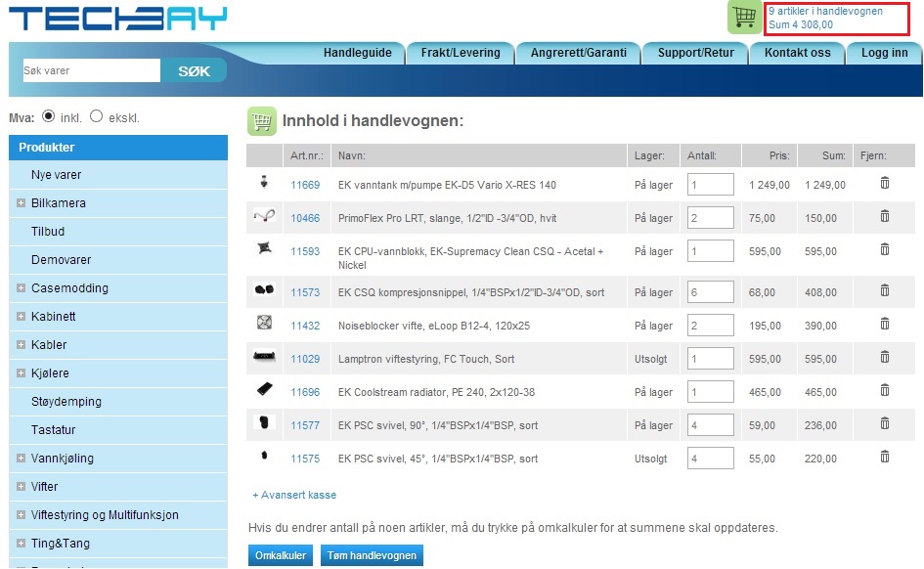Viewport: 924px width, 569px height.
Task: Open the Frakt/Levering tab
Action: pos(461,53)
